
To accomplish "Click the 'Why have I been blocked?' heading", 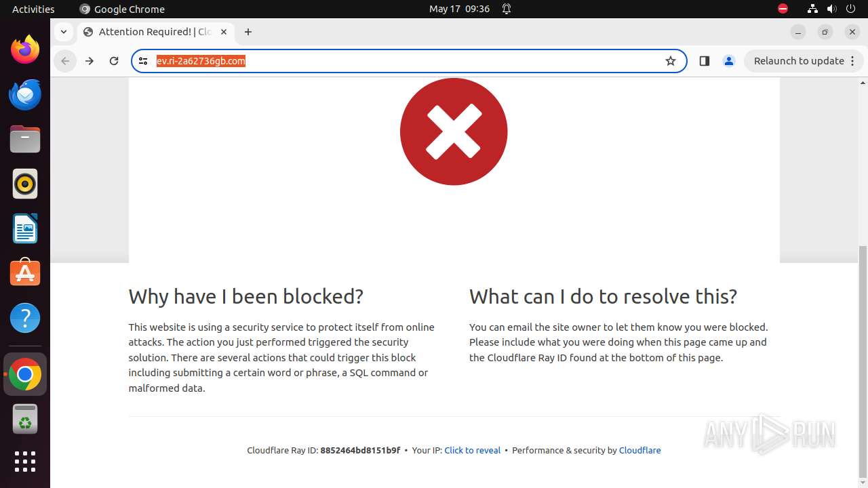I will [246, 296].
